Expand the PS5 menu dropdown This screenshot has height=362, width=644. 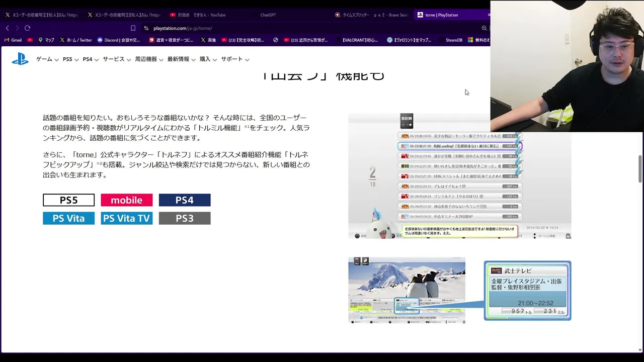pyautogui.click(x=70, y=59)
